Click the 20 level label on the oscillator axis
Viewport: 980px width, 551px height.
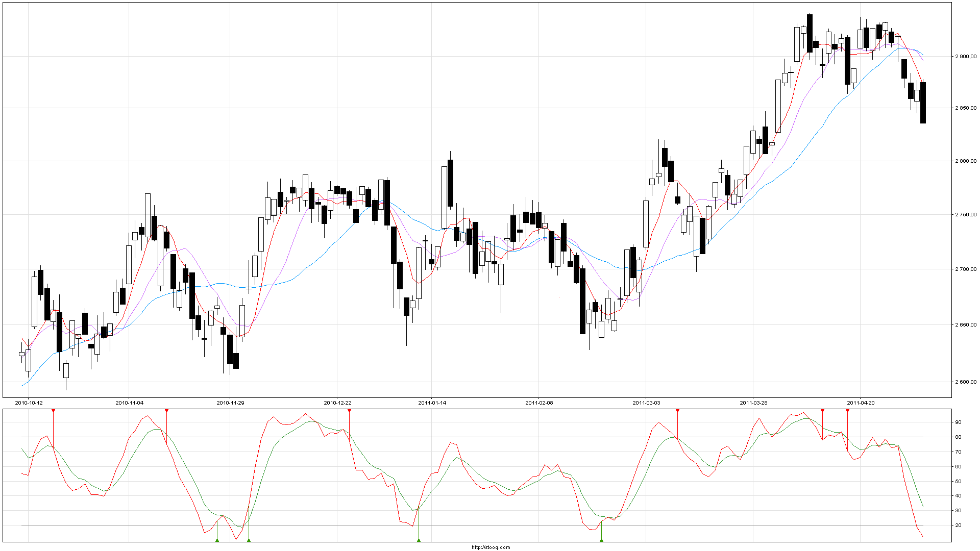click(958, 525)
